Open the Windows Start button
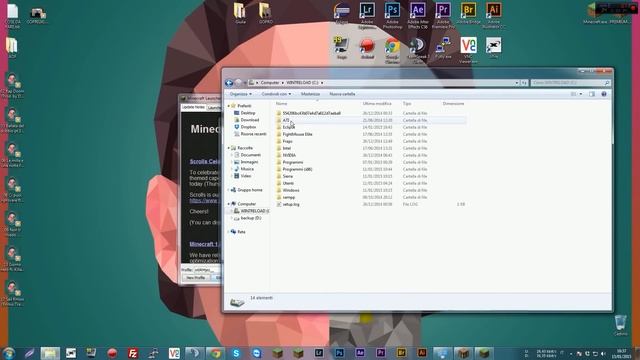This screenshot has height=360, width=640. pyautogui.click(x=9, y=353)
